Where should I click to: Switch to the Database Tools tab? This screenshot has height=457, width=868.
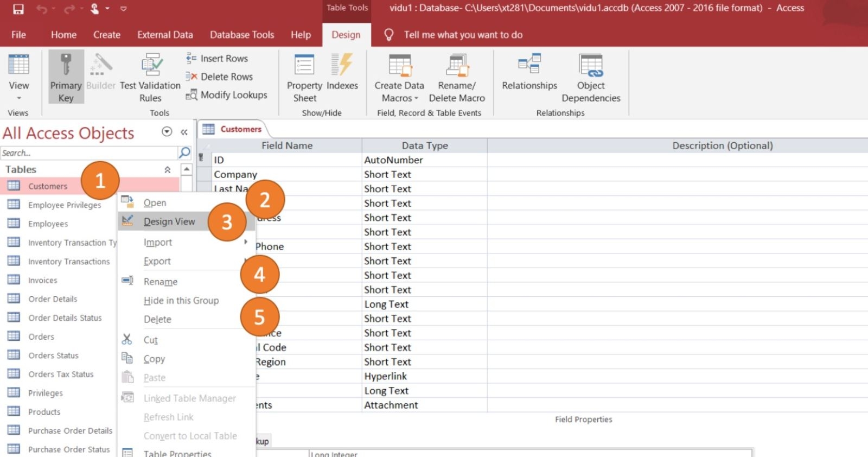[242, 35]
